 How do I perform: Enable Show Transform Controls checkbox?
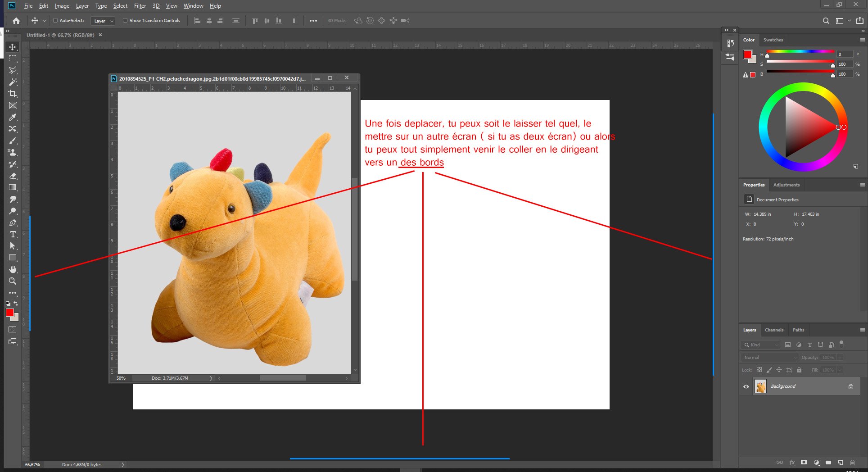click(x=125, y=20)
